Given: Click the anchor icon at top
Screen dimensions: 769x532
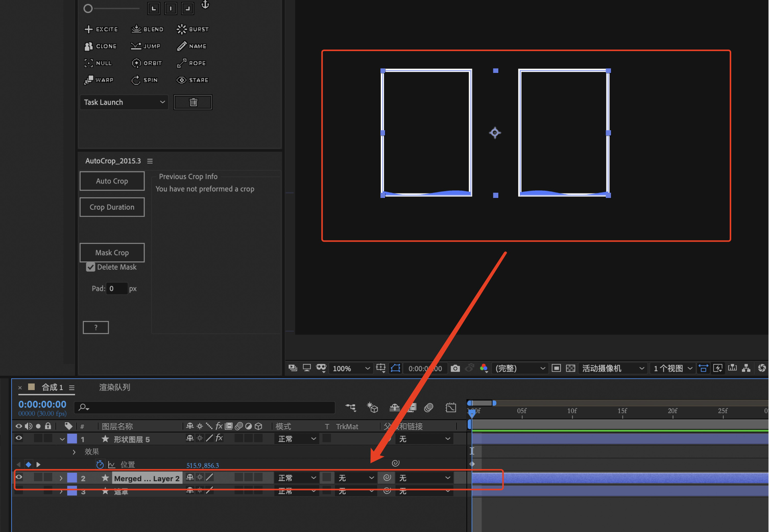Looking at the screenshot, I should tap(205, 5).
